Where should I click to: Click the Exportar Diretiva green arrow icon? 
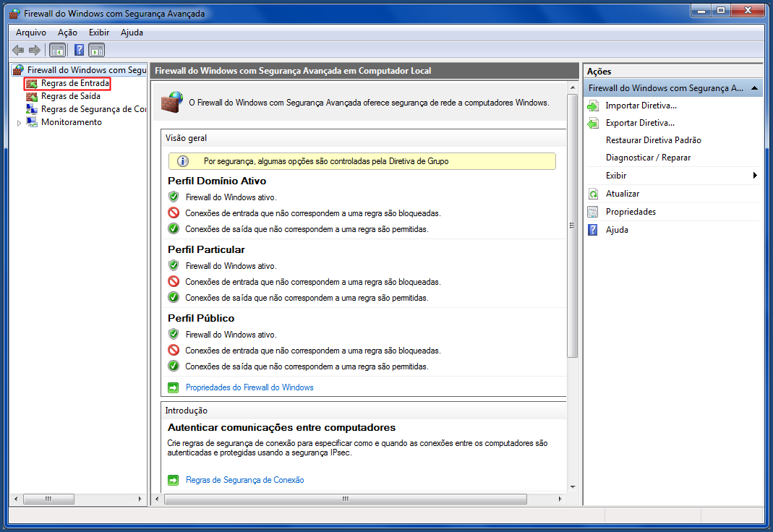coord(593,123)
